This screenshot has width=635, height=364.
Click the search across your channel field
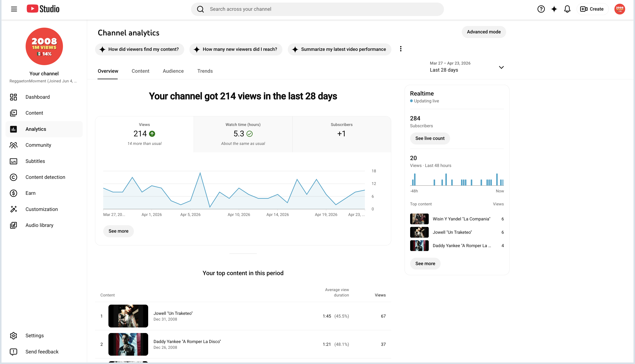pos(317,9)
